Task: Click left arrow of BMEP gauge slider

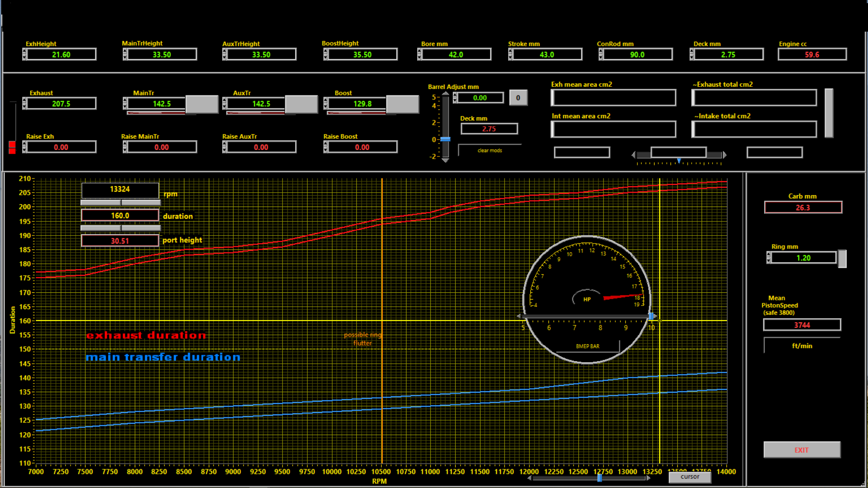Action: click(x=519, y=316)
